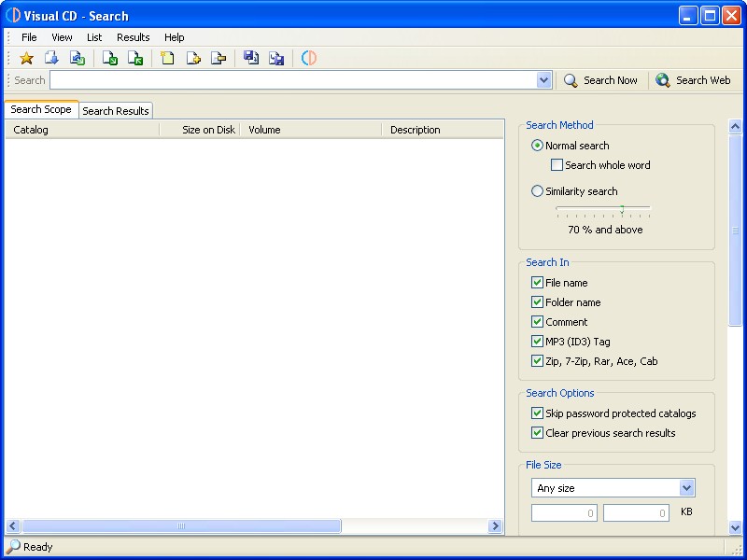
Task: Click the Search text input field
Action: coord(293,80)
